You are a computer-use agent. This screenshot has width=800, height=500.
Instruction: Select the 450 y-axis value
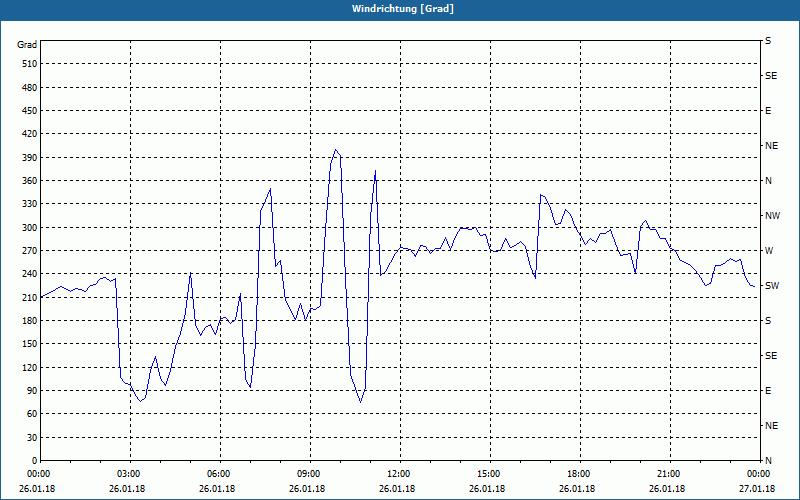pyautogui.click(x=30, y=111)
